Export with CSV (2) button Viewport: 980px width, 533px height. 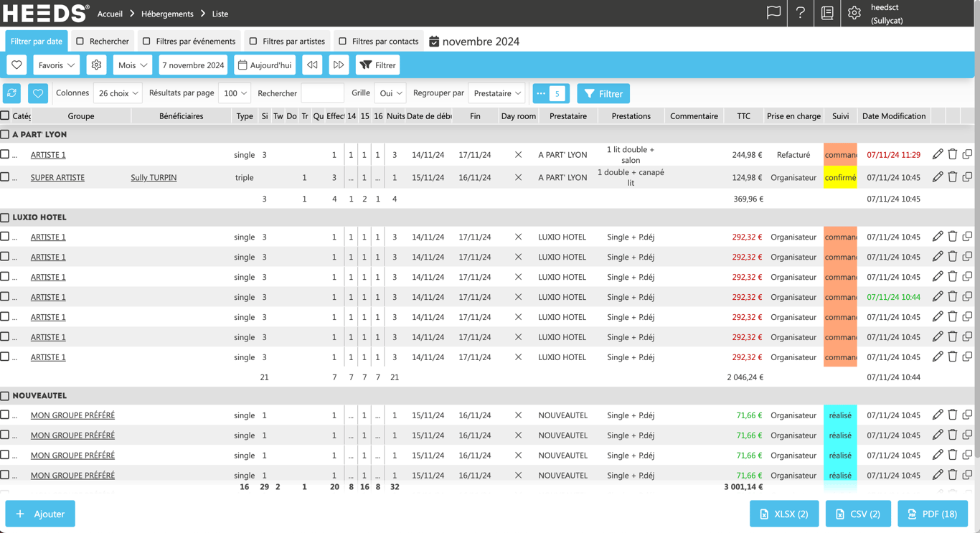point(858,514)
